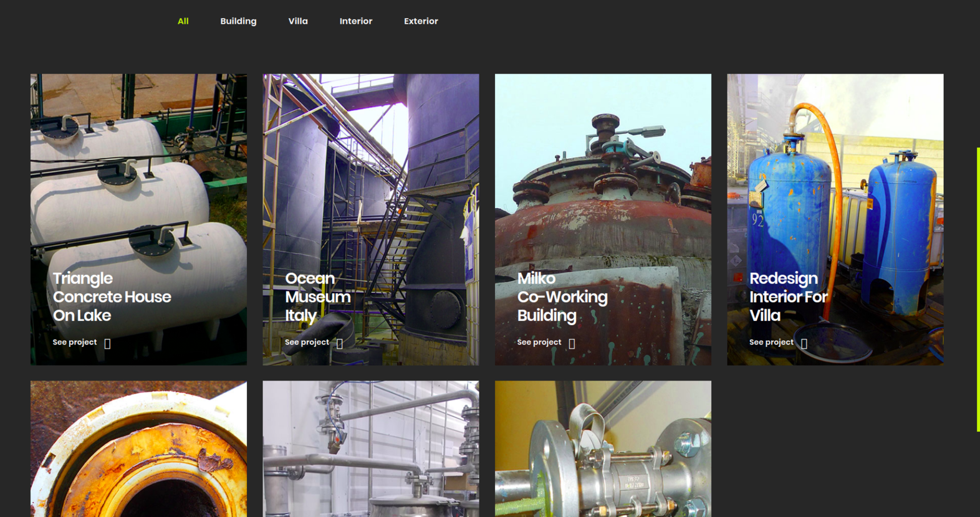Open the Exterior filter tab

click(421, 21)
